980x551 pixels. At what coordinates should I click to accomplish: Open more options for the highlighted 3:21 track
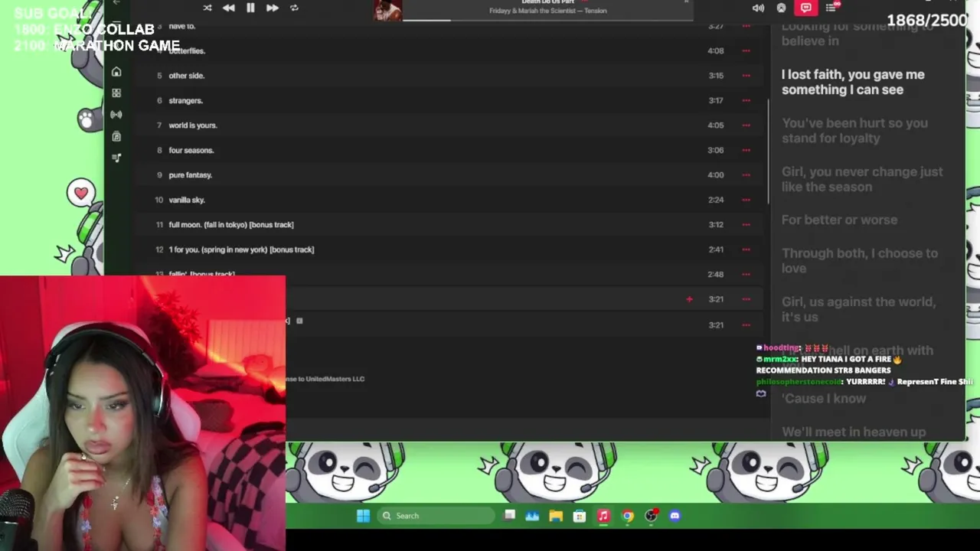[x=746, y=299]
